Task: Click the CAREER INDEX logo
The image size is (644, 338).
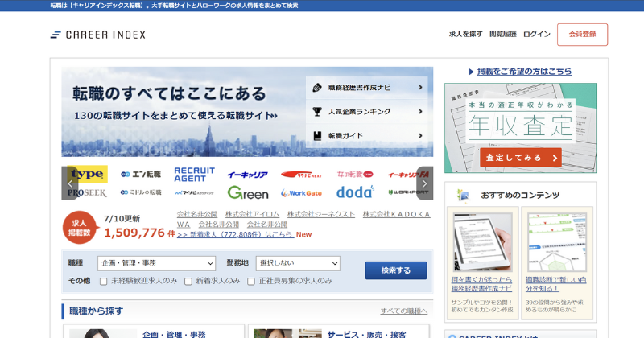Action: tap(97, 35)
